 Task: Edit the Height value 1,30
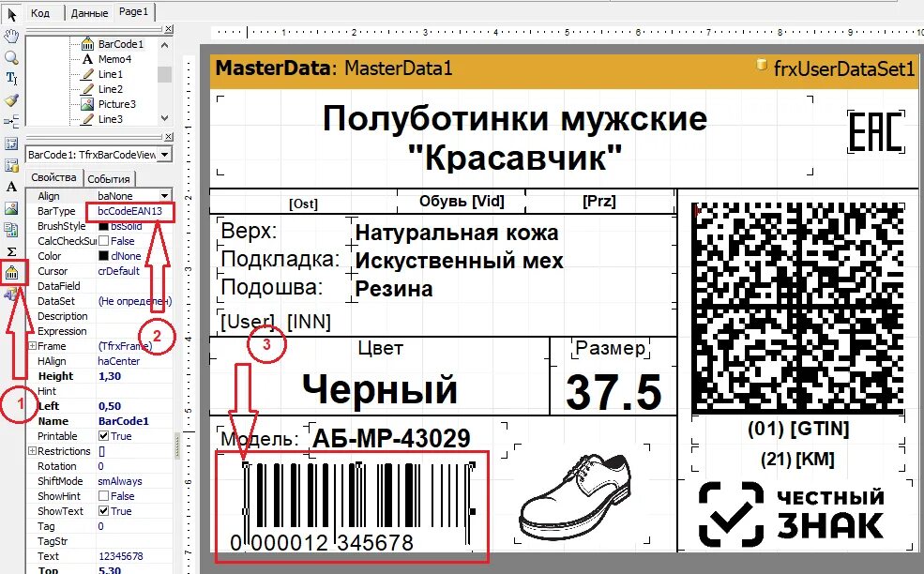pos(134,376)
